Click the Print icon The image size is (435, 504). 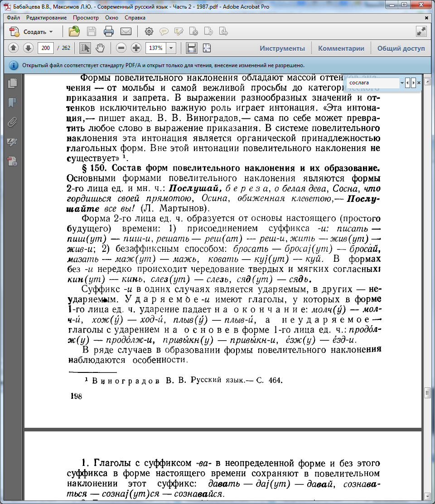click(x=108, y=31)
